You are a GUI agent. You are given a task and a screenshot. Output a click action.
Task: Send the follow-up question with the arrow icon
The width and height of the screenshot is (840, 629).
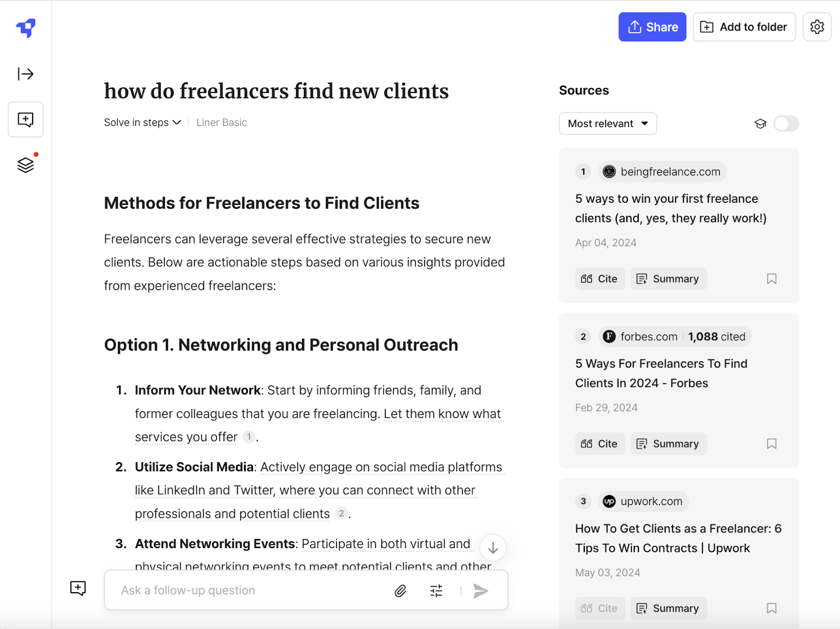point(480,590)
